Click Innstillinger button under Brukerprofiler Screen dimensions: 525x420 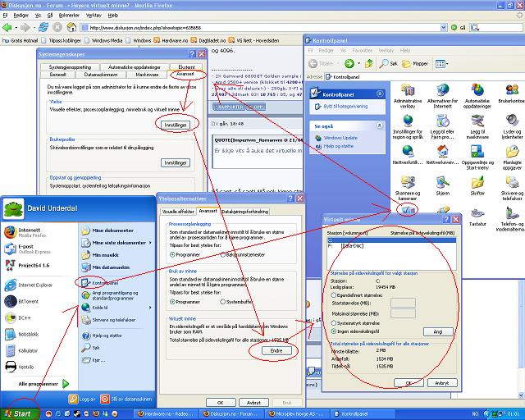click(176, 162)
